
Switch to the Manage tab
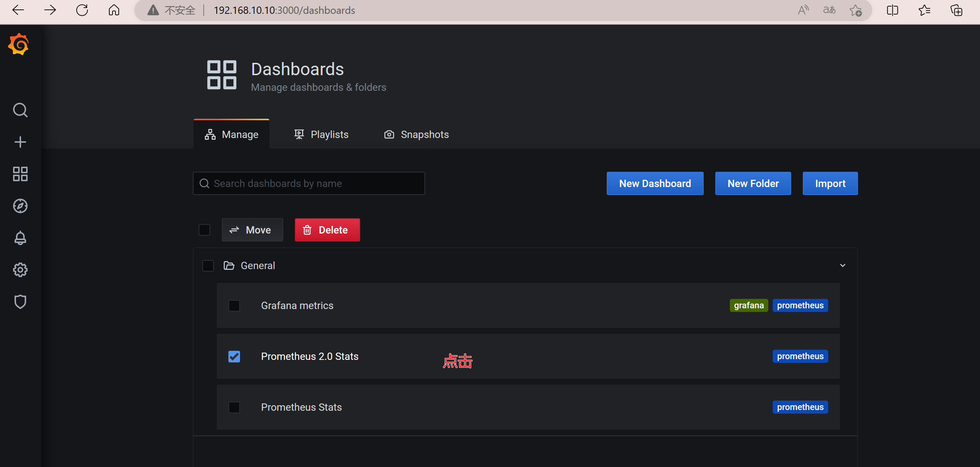[231, 134]
